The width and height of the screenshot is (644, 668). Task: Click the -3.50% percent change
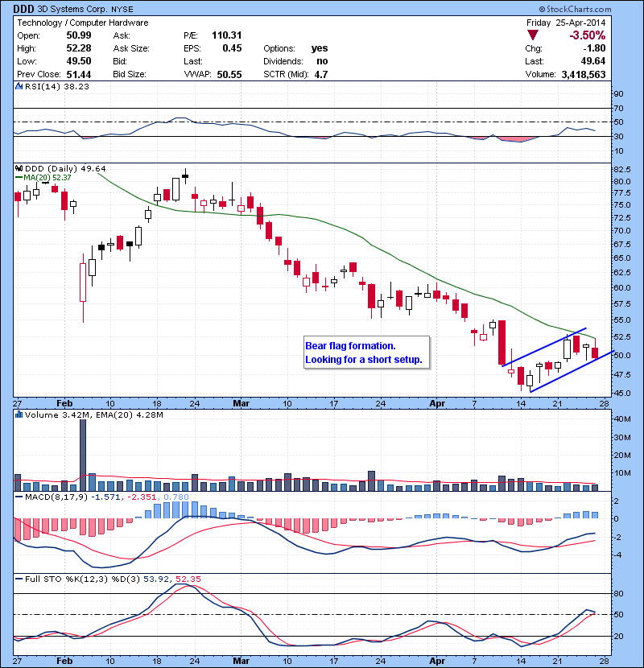point(588,35)
